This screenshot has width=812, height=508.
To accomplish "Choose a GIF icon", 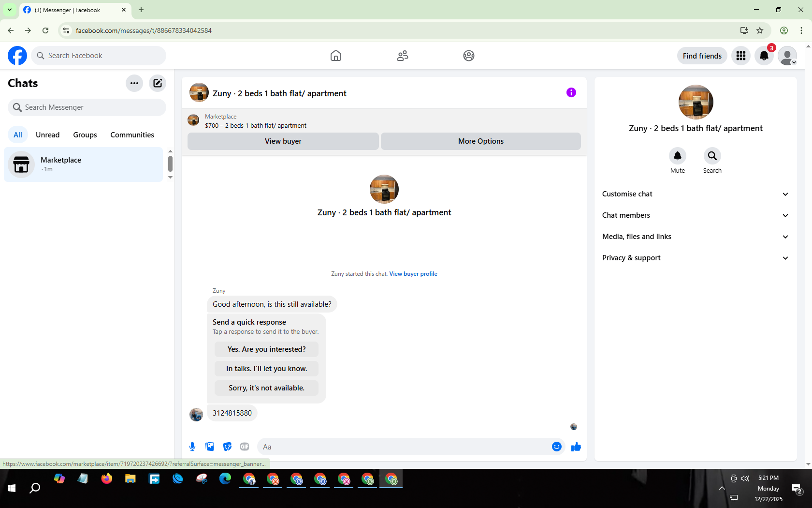I will click(x=245, y=447).
